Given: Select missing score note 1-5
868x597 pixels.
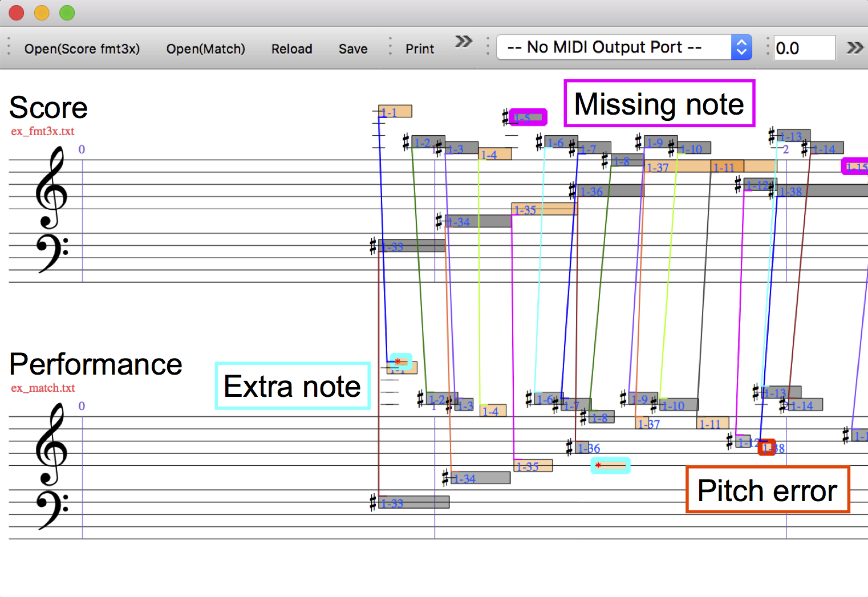Looking at the screenshot, I should (x=528, y=117).
